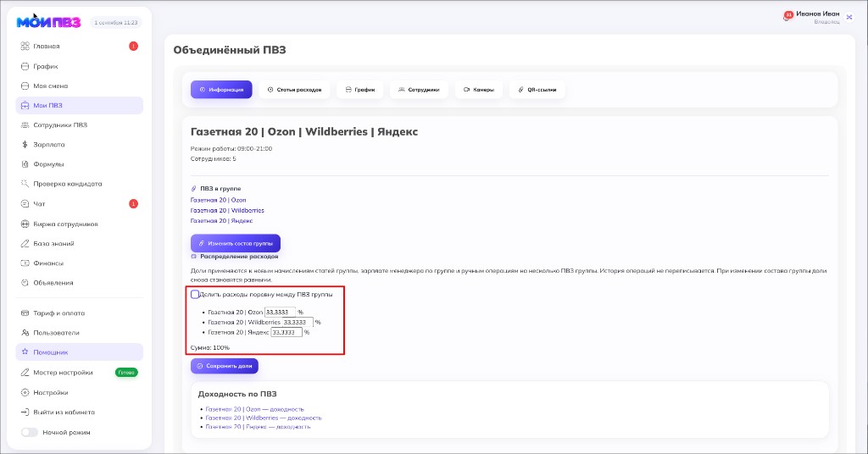The image size is (868, 454).
Task: Open the График tab in the ПВЗ card
Action: [x=359, y=90]
